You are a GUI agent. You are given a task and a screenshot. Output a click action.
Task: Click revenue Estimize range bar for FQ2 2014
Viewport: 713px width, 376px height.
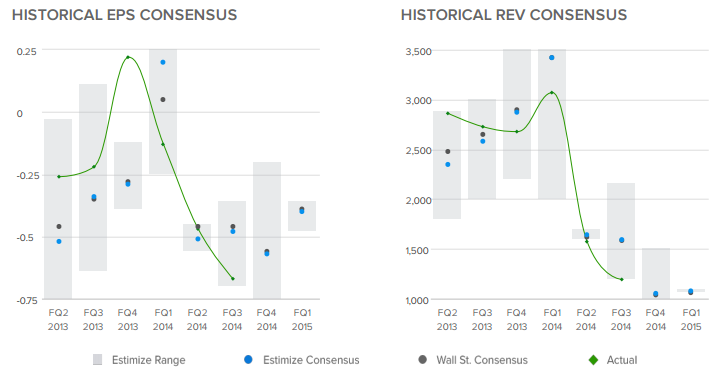[586, 234]
